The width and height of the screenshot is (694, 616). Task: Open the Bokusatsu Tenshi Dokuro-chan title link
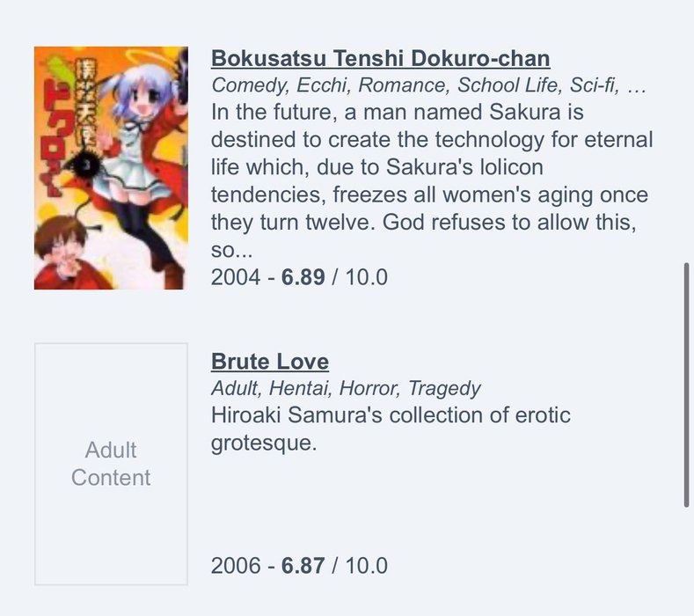click(x=380, y=58)
